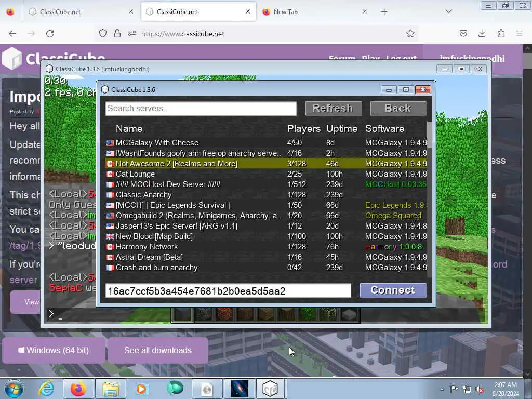Click Firefox icon in the taskbar
Screen dimensions: 532x399
pyautogui.click(x=78, y=389)
